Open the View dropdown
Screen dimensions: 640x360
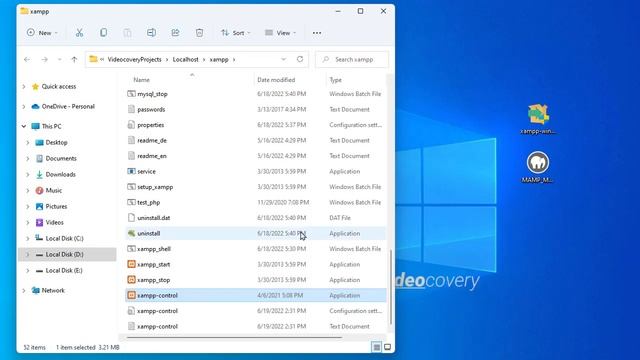[x=280, y=33]
